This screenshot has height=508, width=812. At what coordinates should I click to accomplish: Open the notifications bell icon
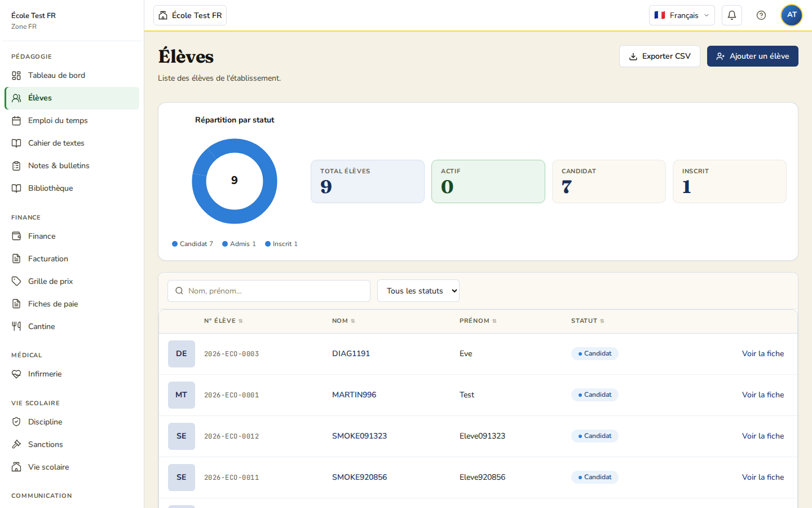(732, 15)
